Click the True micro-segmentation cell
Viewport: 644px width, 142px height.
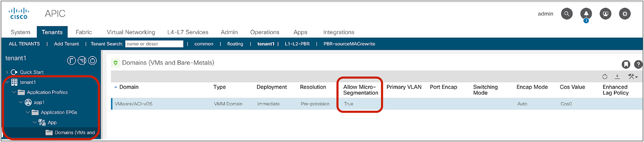(348, 104)
